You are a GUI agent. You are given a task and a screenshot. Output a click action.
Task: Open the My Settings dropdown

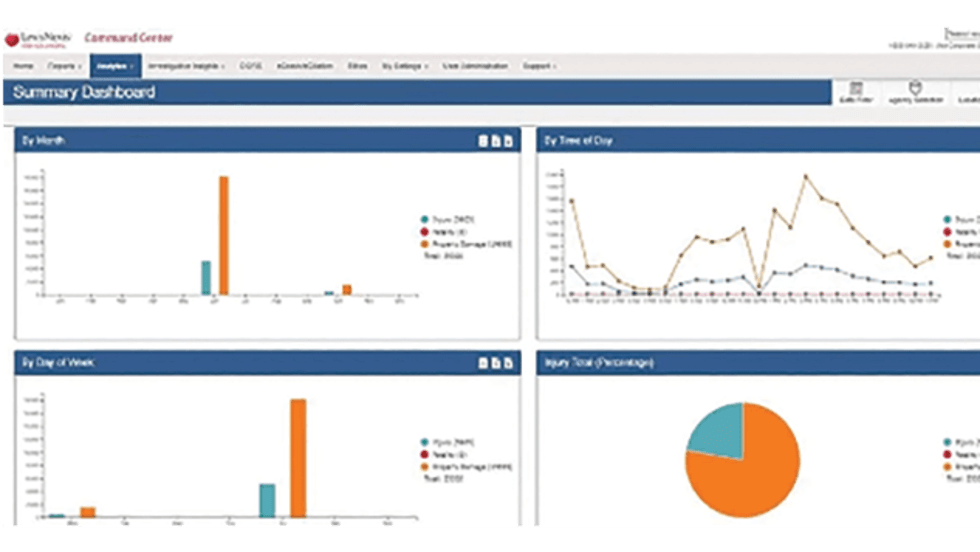click(x=404, y=66)
